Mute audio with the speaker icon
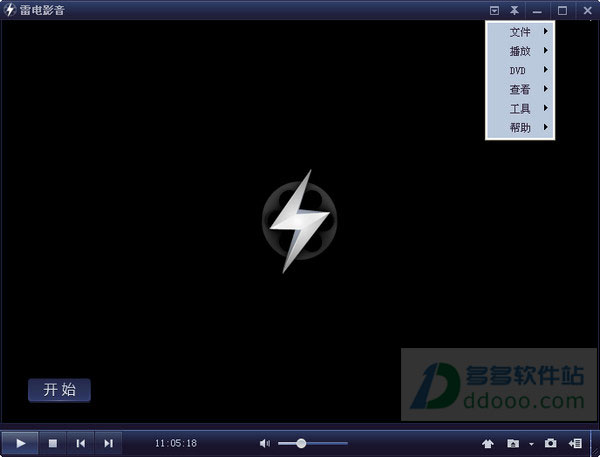Screen dimensions: 600x457 pyautogui.click(x=264, y=443)
